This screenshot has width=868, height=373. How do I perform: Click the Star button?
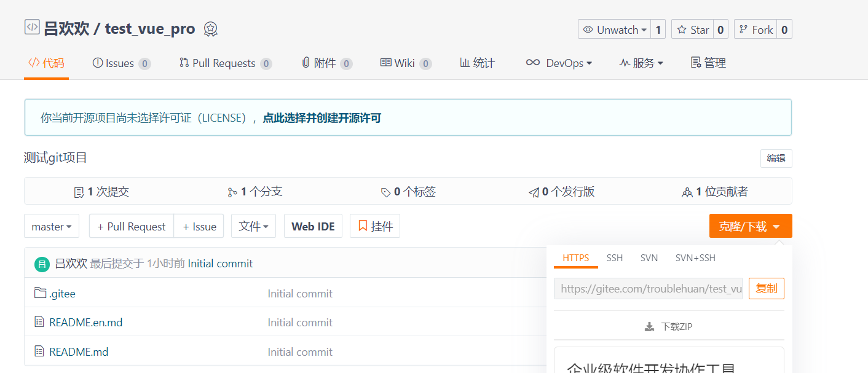(x=693, y=29)
